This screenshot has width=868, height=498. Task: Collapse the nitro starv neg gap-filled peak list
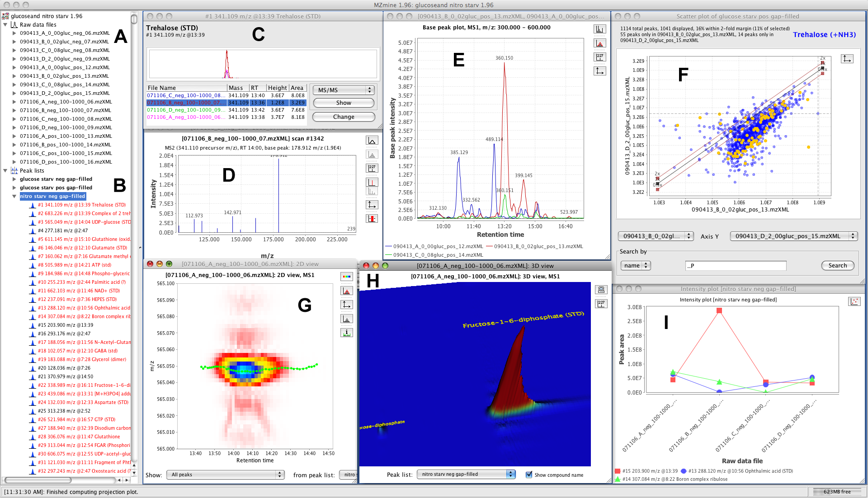pos(14,196)
